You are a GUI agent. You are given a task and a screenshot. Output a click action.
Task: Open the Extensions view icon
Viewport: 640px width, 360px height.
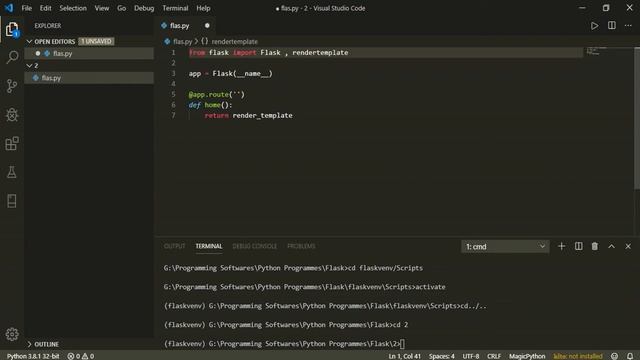[x=12, y=143]
